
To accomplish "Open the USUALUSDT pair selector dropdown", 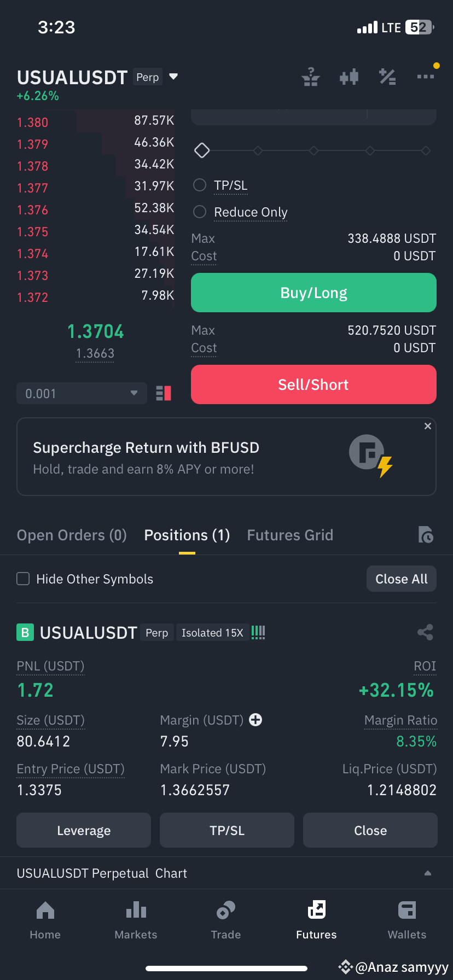I will [x=173, y=77].
